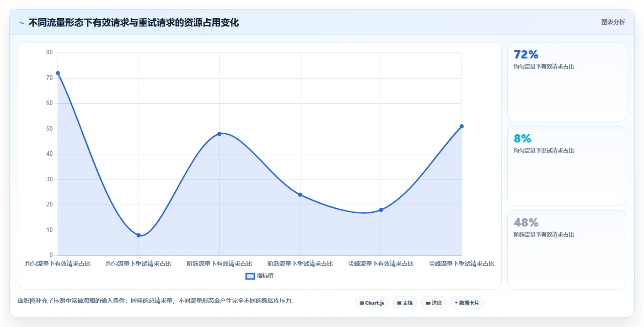Toggle the 指标值 legend item
Screen dimensions: 644x327
coord(259,276)
